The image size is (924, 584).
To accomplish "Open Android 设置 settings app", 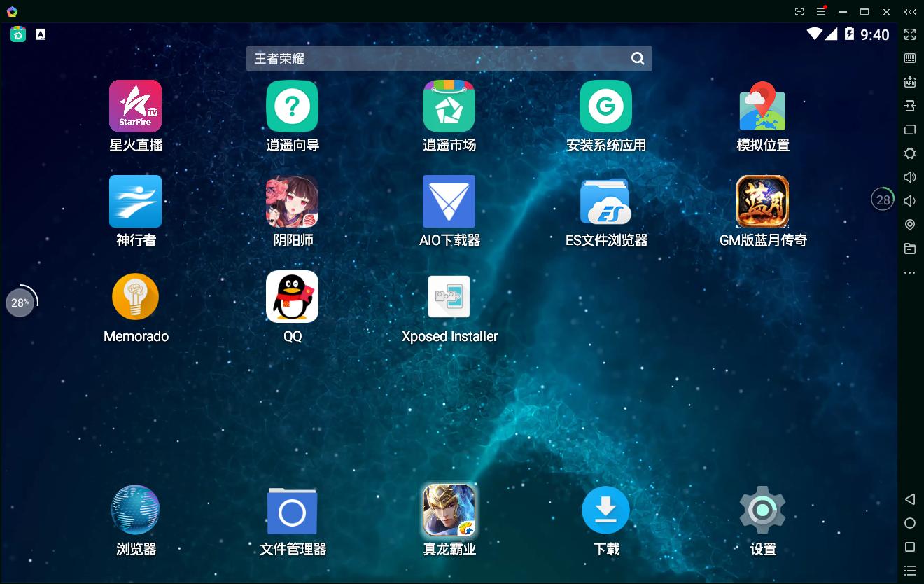I will point(763,510).
